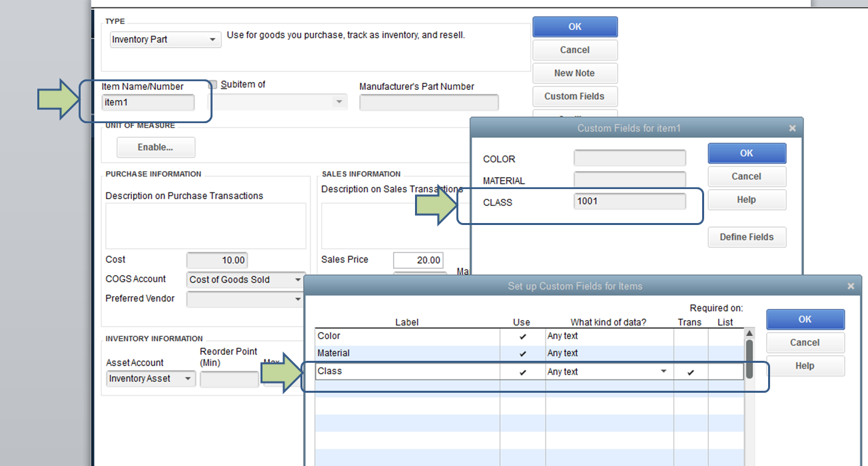Viewport: 868px width, 466px height.
Task: Click the custom fields list scrollbar thumb
Action: [749, 358]
